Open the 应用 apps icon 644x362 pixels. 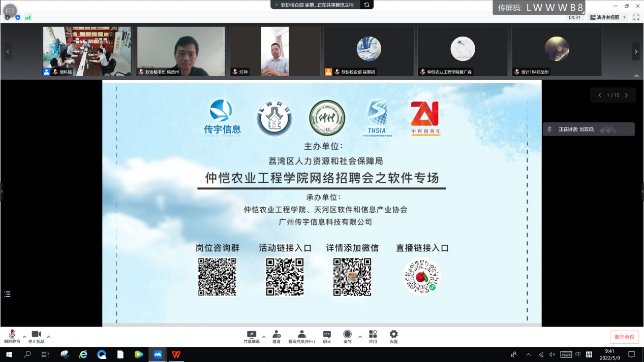coord(373,336)
